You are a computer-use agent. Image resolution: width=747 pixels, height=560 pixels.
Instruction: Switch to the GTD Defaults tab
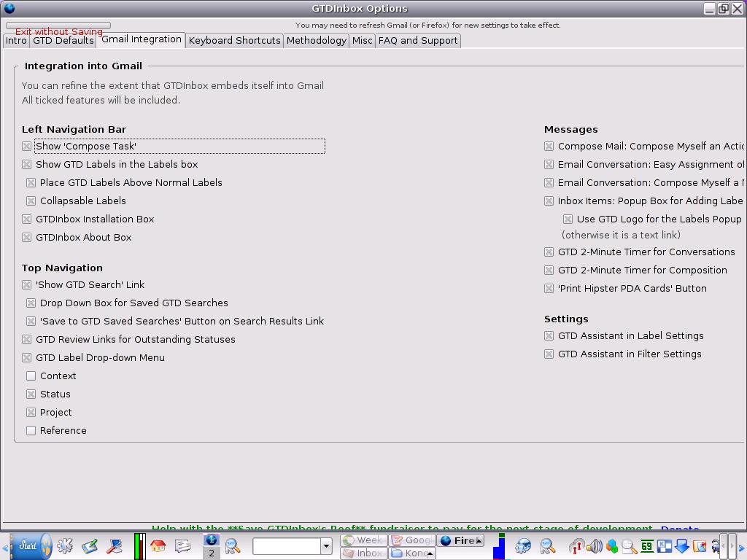pos(63,41)
